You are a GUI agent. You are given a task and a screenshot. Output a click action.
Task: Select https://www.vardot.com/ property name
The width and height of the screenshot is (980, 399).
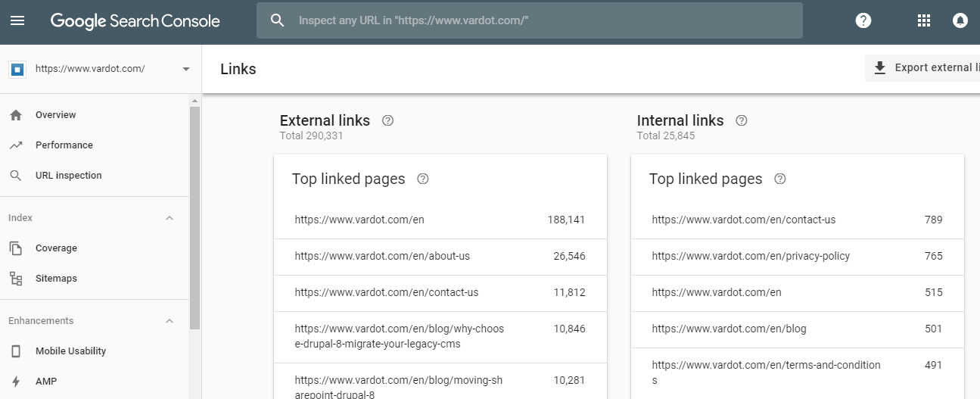[90, 69]
